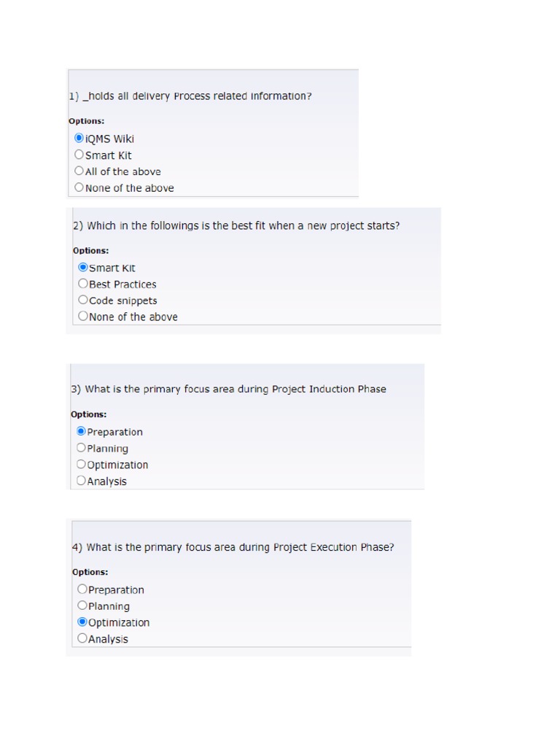Viewport: 560px width, 747px height.
Task: Select Smart Kit for question 2
Action: tap(83, 267)
